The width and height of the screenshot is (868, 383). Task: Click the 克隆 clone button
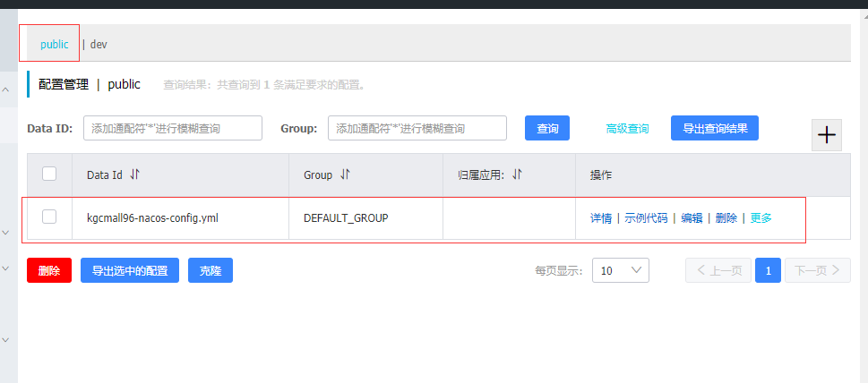[211, 270]
